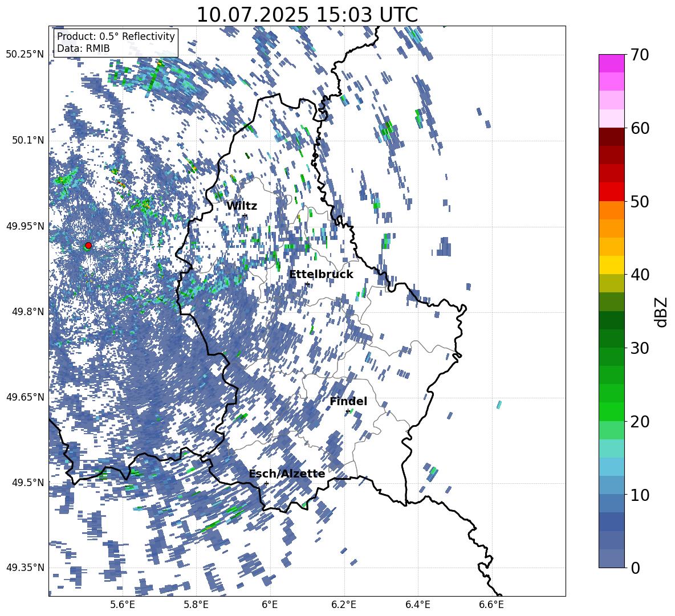
Task: Click the 5.8°E longitude label
Action: tap(196, 605)
